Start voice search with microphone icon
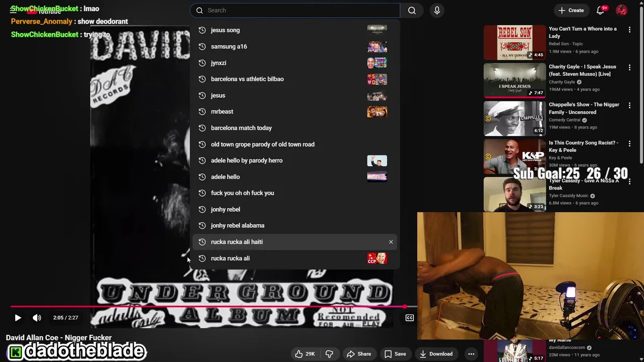The height and width of the screenshot is (362, 644). point(437,10)
